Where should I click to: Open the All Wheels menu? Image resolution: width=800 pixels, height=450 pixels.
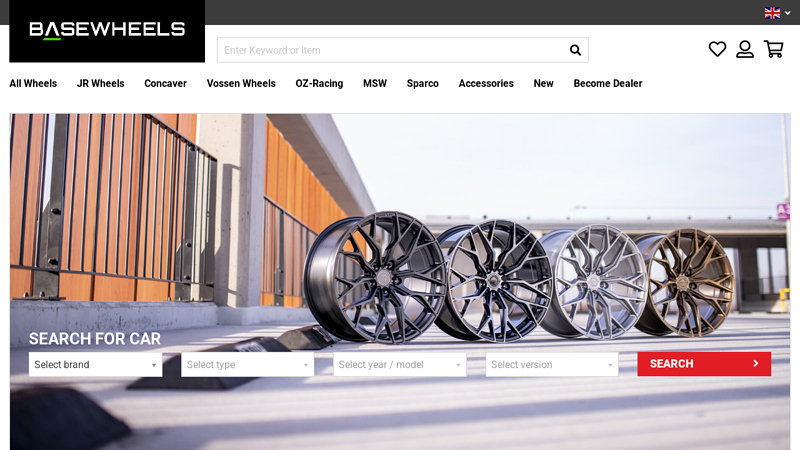click(33, 83)
